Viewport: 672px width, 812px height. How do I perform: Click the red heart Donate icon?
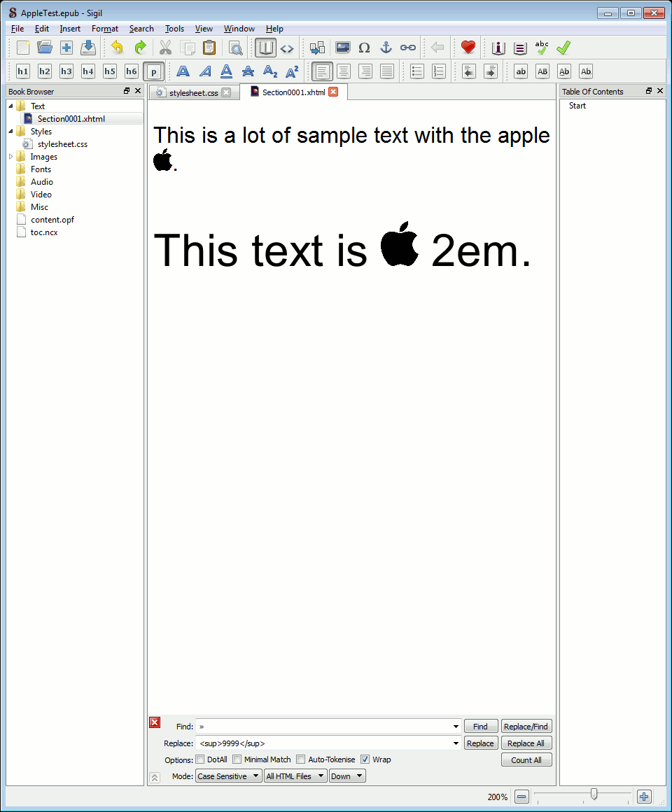[468, 48]
